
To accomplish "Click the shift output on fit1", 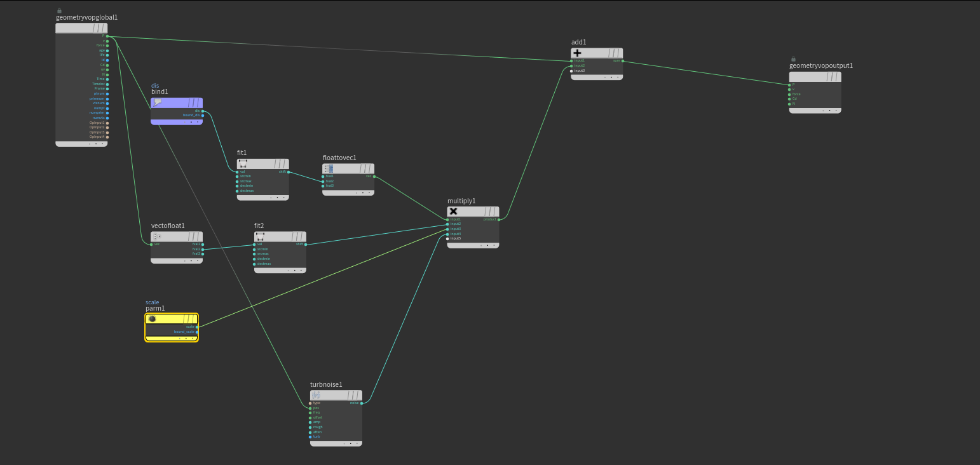I will 289,172.
